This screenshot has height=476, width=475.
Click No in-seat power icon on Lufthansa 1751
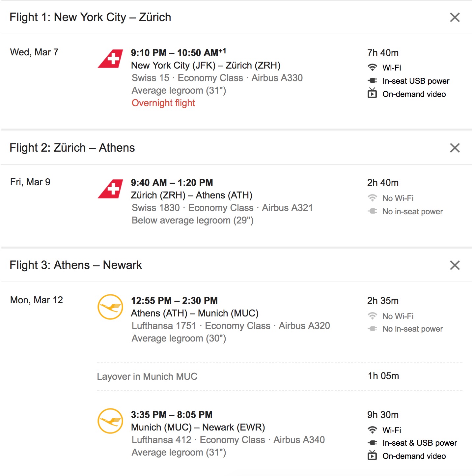372,329
